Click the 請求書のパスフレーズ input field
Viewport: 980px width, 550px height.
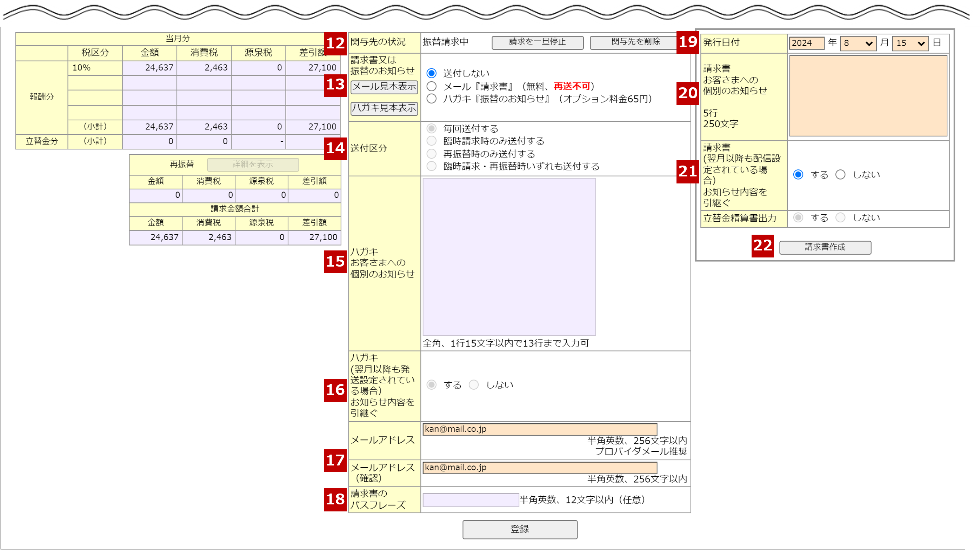(x=470, y=500)
